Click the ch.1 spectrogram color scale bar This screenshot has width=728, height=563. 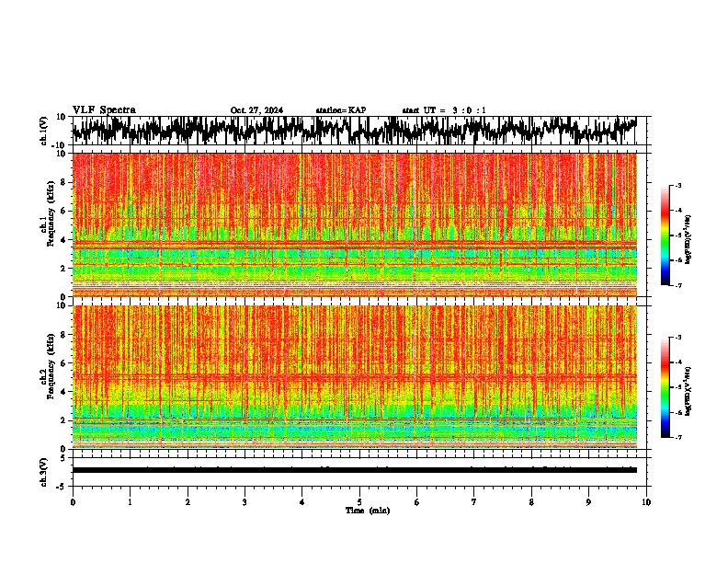pos(665,236)
